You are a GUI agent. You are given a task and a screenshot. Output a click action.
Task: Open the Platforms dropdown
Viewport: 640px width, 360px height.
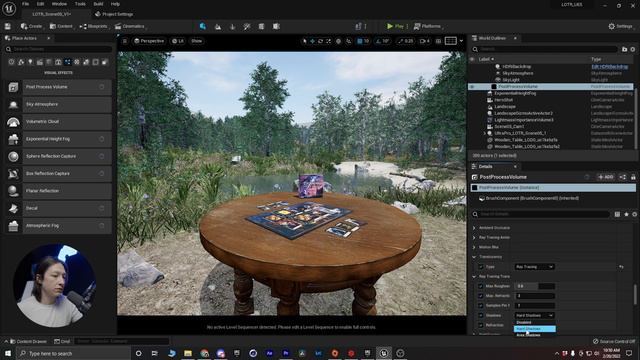[428, 26]
